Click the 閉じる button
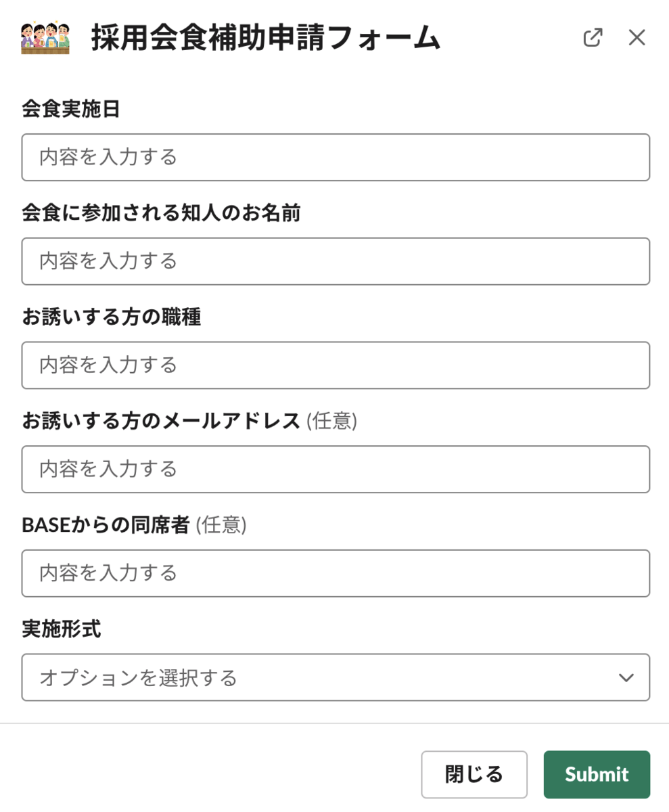Viewport: 669px width, 812px height. pos(474,774)
